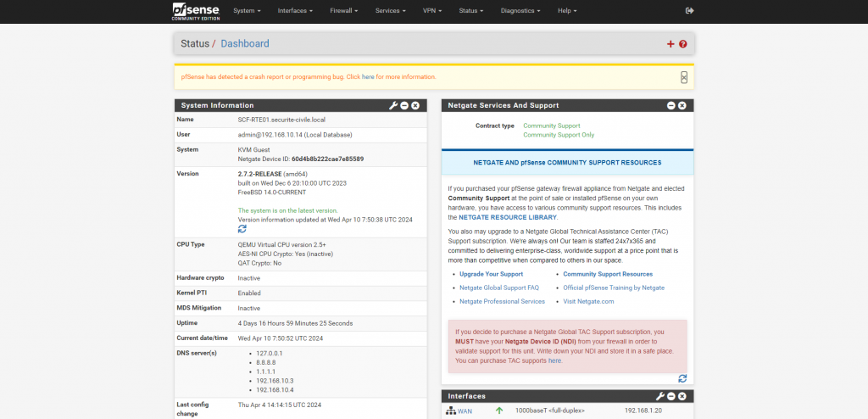Open Interfaces widget wrench settings icon

(x=659, y=396)
